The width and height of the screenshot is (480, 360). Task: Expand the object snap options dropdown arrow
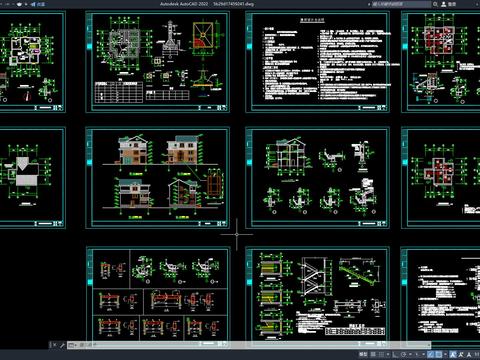click(x=445, y=354)
